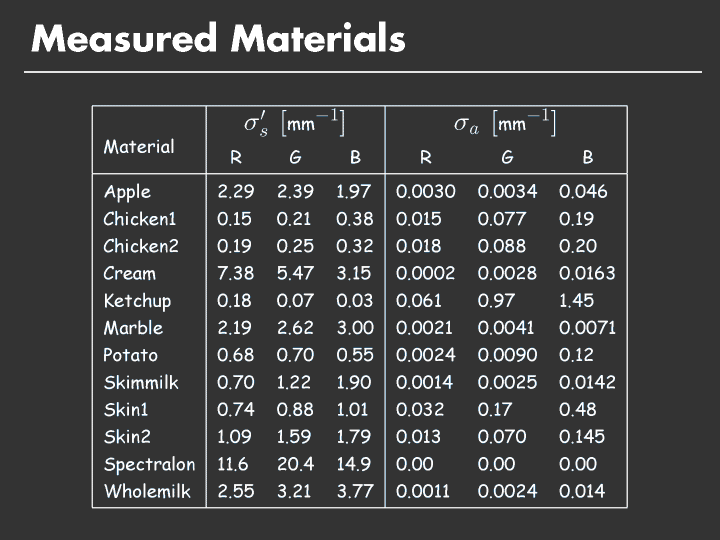The image size is (720, 540).
Task: Click the Wholemilk material name
Action: [147, 491]
